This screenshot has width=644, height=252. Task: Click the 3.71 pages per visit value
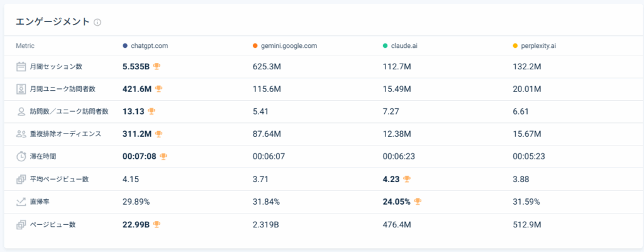[x=260, y=179]
